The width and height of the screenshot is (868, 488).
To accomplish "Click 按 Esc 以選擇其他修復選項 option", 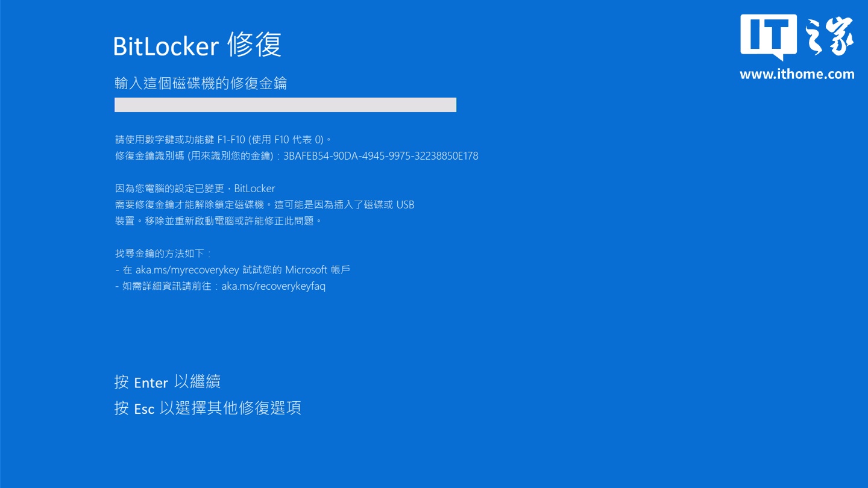I will [x=207, y=408].
